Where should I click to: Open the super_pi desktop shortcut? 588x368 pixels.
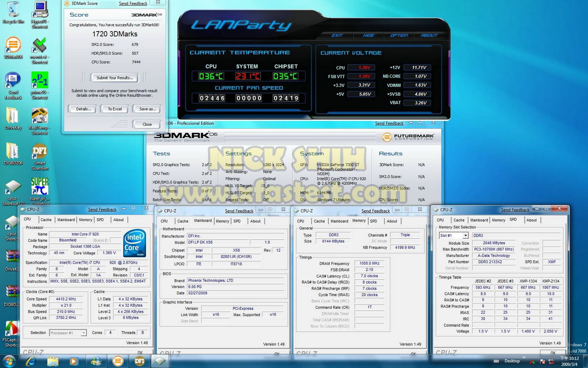40,188
